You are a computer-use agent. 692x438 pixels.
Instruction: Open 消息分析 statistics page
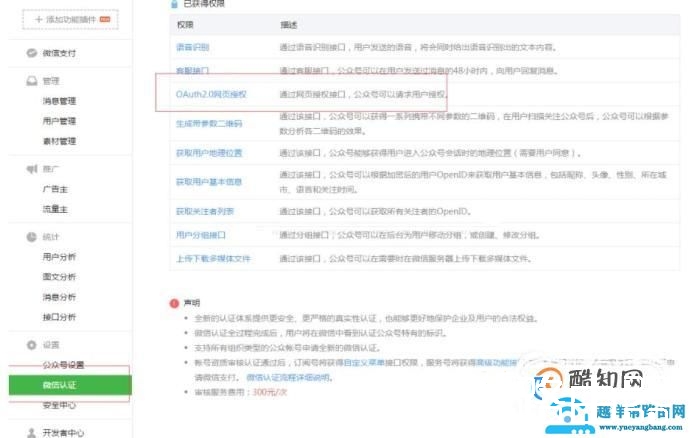pyautogui.click(x=59, y=297)
